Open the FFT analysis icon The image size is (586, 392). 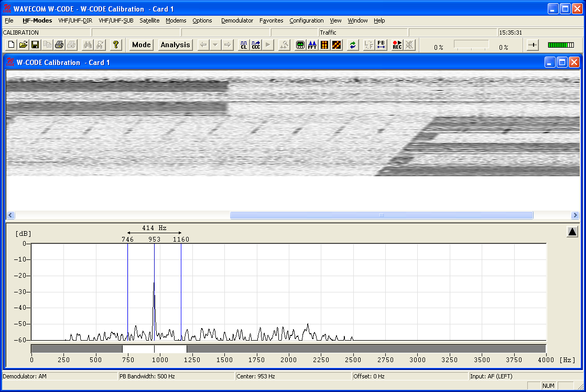click(x=312, y=45)
